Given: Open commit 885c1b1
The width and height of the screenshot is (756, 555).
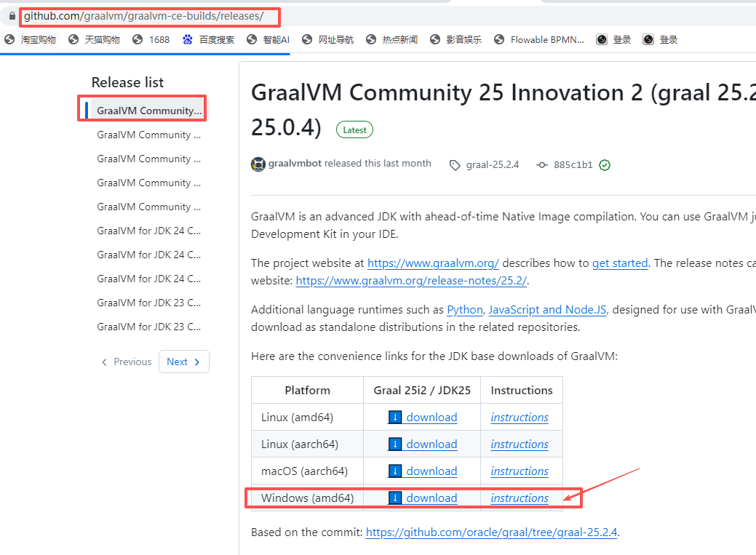Looking at the screenshot, I should click(x=573, y=165).
